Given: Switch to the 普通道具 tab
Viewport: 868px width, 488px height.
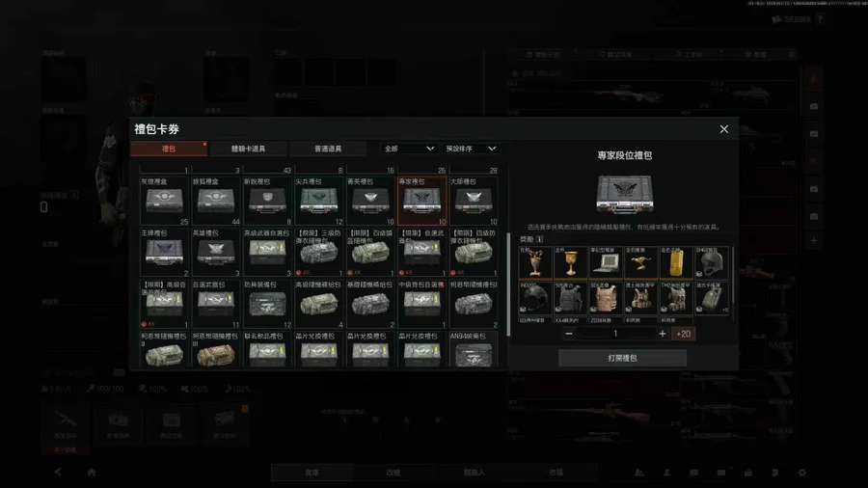Looking at the screenshot, I should [x=328, y=149].
